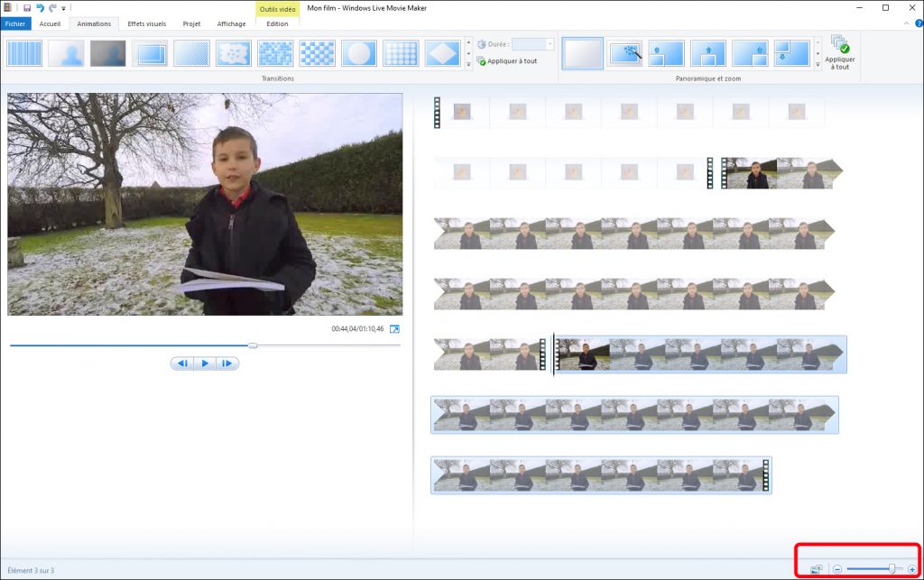Apply zoom-in bottom-right pan effect
This screenshot has width=924, height=580.
tap(750, 53)
